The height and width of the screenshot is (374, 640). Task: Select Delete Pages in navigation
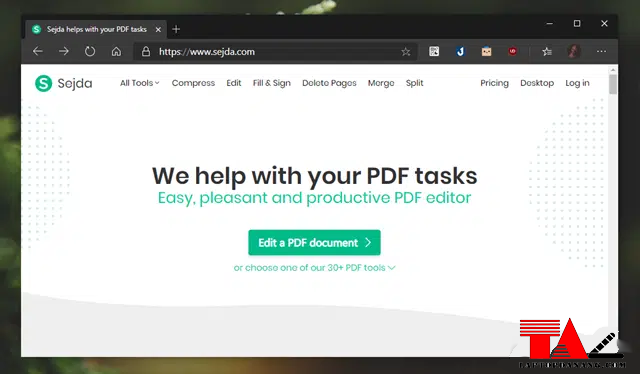(329, 83)
